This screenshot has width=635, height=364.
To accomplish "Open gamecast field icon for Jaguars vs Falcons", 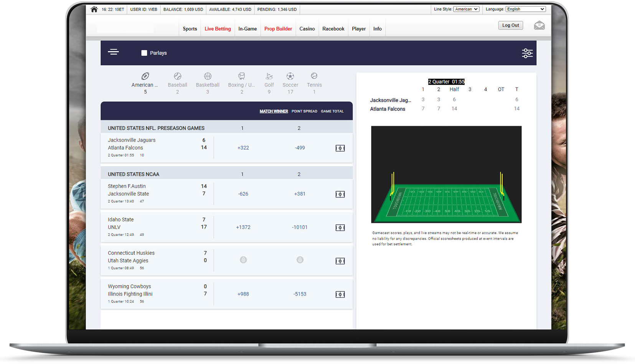I will (340, 148).
